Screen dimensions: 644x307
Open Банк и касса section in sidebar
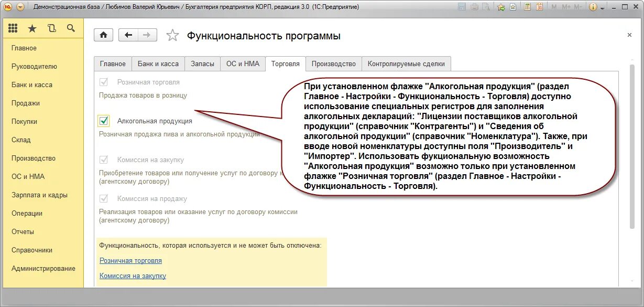[x=32, y=84]
